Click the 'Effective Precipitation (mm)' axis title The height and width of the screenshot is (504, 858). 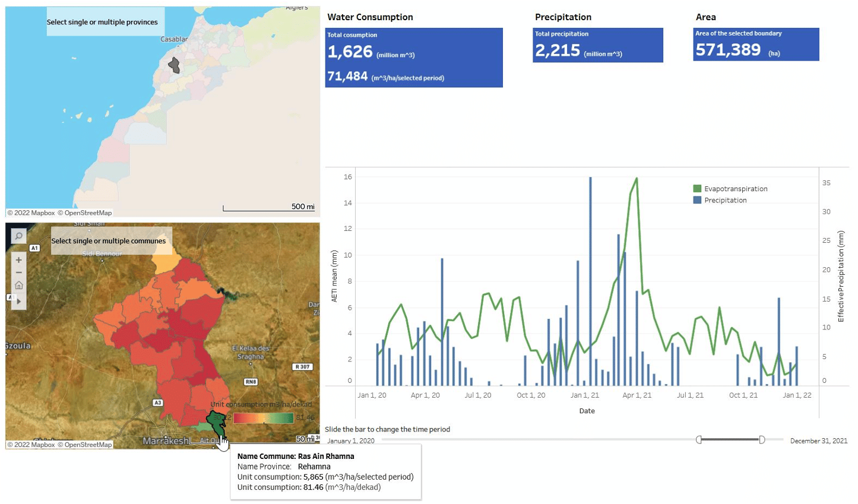tap(840, 277)
